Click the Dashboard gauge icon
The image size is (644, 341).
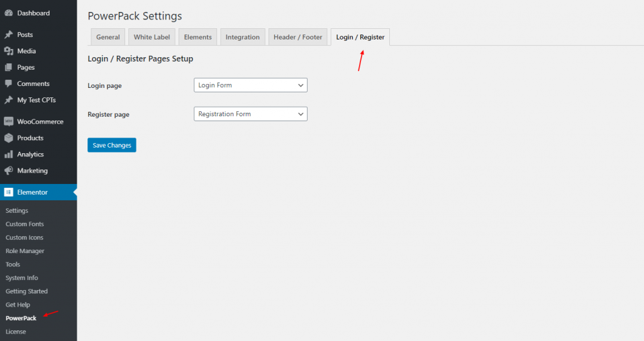[x=9, y=13]
